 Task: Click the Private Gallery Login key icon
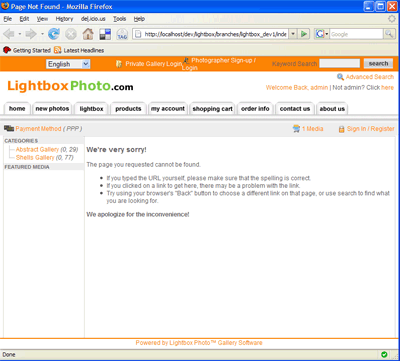click(x=119, y=64)
